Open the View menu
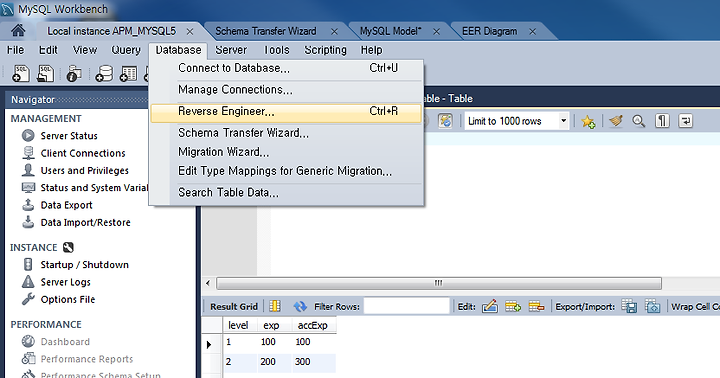The image size is (720, 378). click(85, 50)
